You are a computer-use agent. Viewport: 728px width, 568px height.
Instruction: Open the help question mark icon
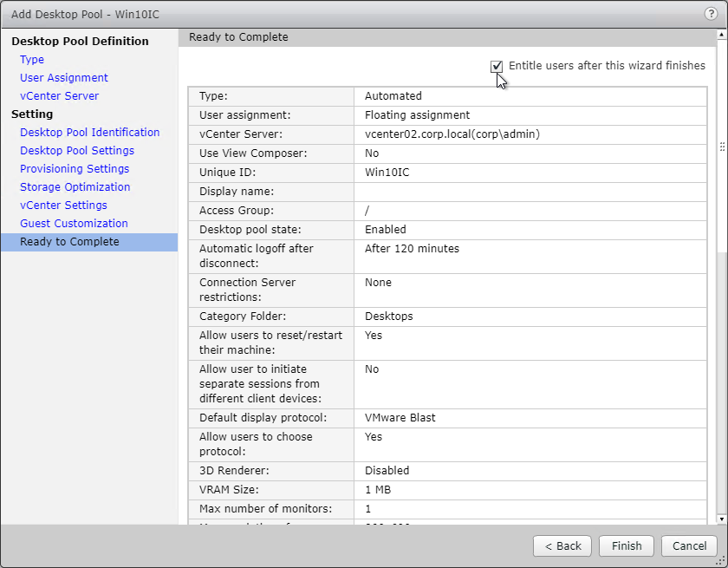pyautogui.click(x=711, y=14)
